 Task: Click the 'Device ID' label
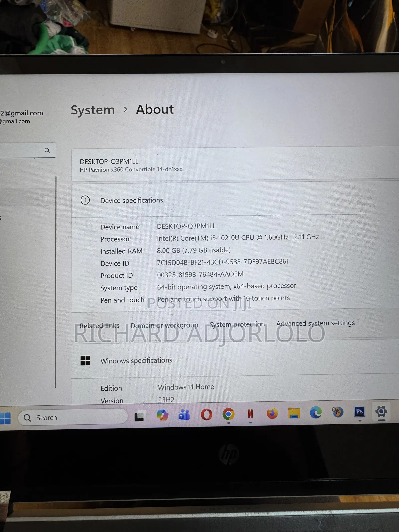point(115,264)
